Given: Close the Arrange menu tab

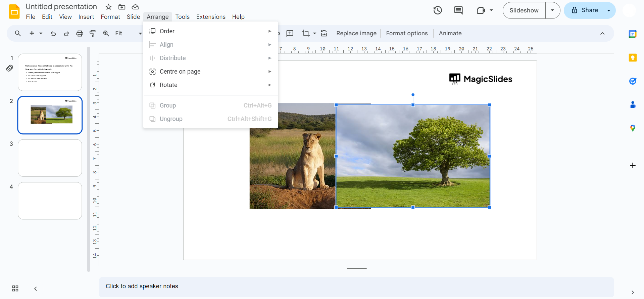Looking at the screenshot, I should click(x=158, y=17).
